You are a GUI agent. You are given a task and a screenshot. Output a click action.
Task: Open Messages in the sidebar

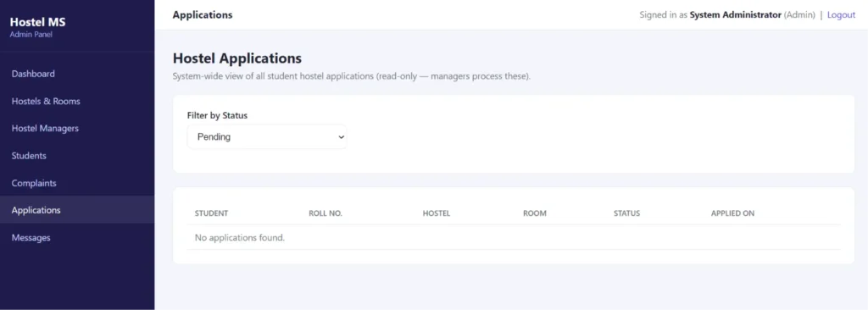pyautogui.click(x=77, y=237)
